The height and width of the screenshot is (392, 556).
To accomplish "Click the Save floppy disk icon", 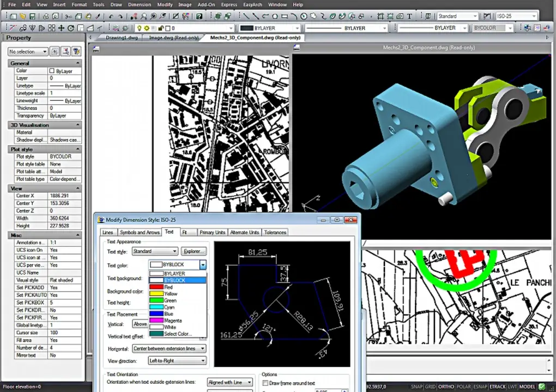I will (32, 16).
